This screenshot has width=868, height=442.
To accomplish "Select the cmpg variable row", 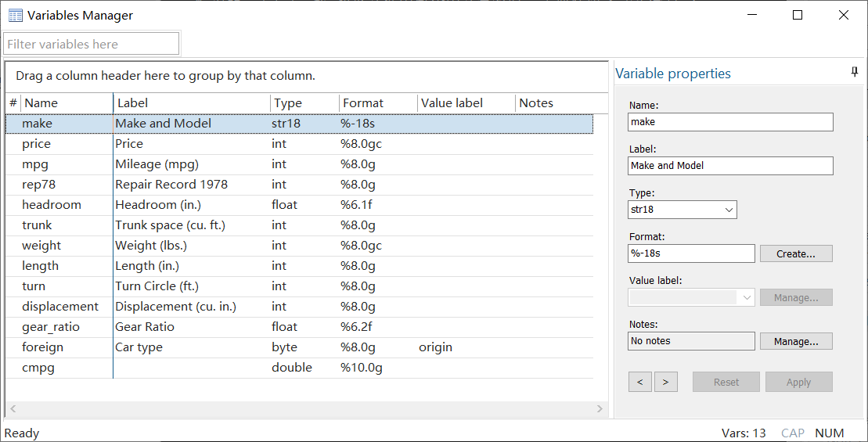I will (x=38, y=368).
